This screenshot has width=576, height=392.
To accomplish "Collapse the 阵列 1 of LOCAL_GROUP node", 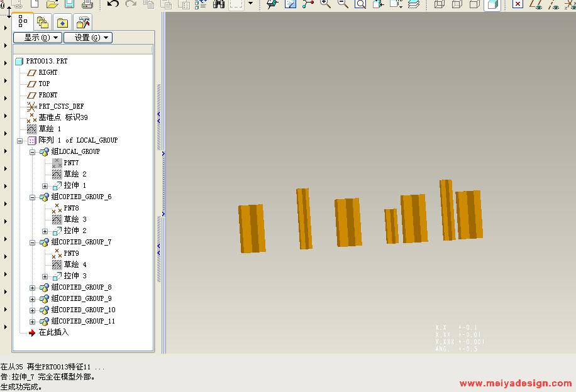I will coord(20,141).
